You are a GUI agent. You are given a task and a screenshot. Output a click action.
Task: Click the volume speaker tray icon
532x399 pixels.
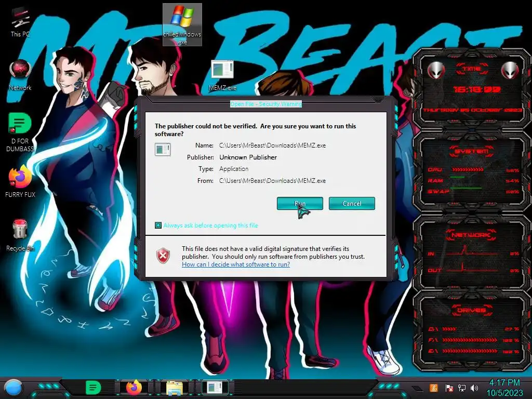click(x=474, y=388)
